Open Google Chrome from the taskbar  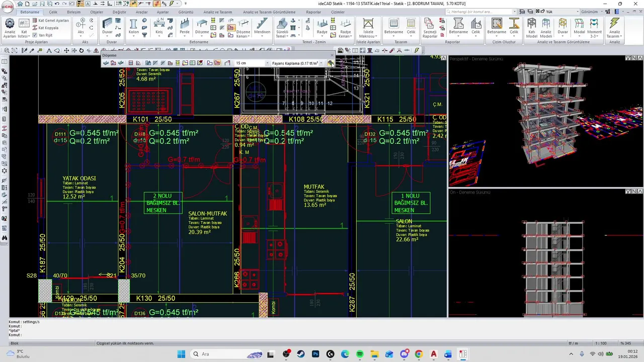[419, 354]
